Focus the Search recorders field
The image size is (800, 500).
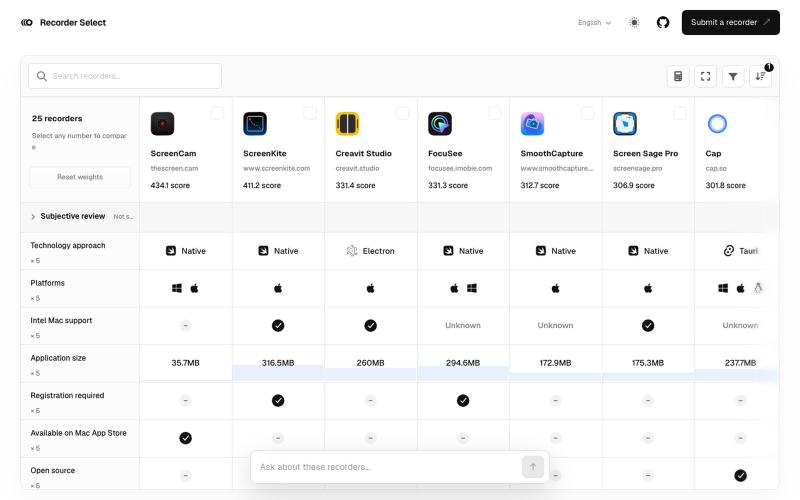125,77
